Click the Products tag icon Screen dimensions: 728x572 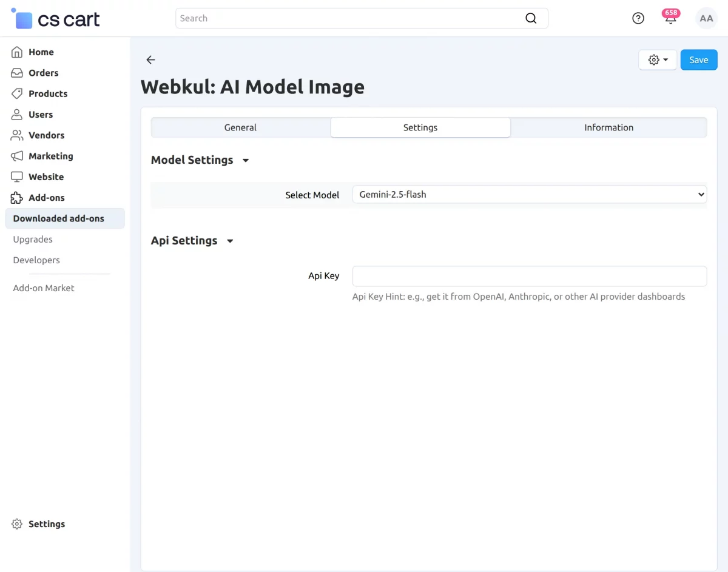coord(17,93)
